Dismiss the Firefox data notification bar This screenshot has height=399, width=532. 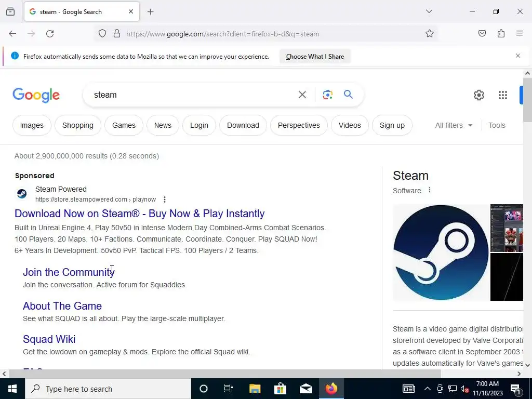[518, 56]
